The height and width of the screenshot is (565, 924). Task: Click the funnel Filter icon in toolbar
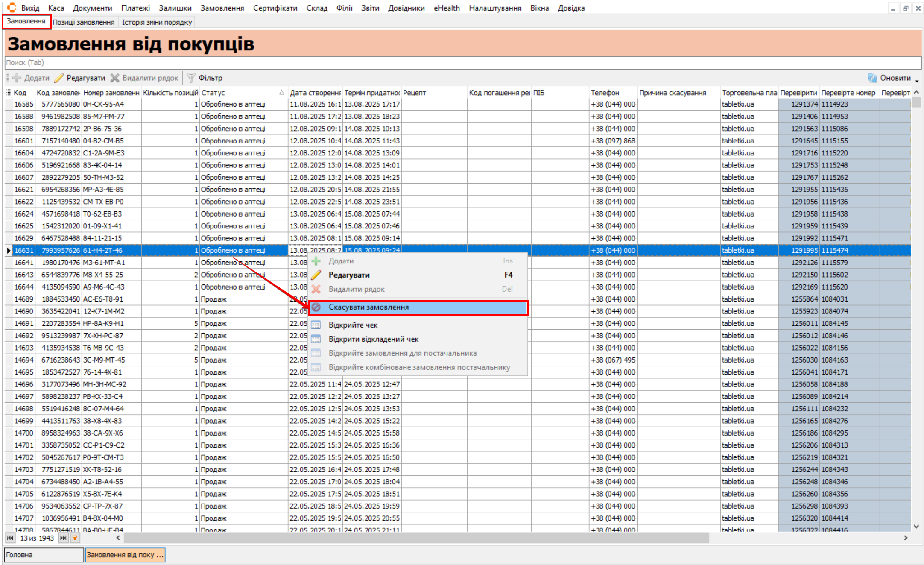[x=191, y=78]
